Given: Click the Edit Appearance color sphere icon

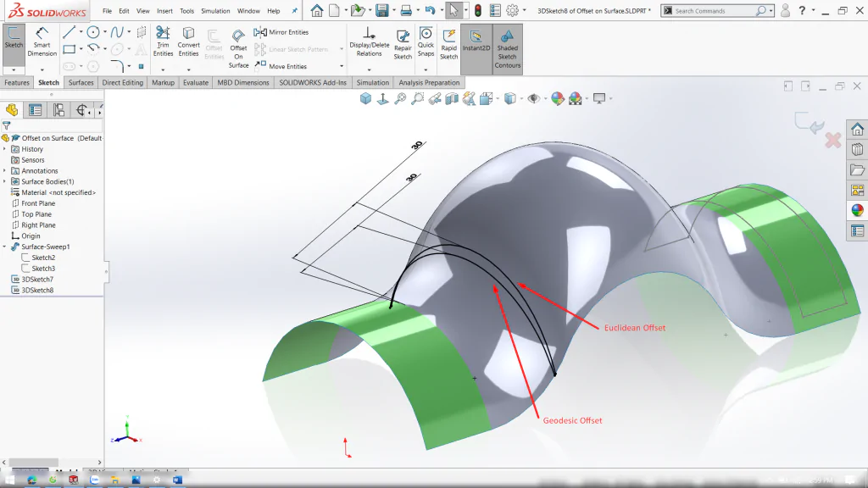Looking at the screenshot, I should (x=558, y=98).
